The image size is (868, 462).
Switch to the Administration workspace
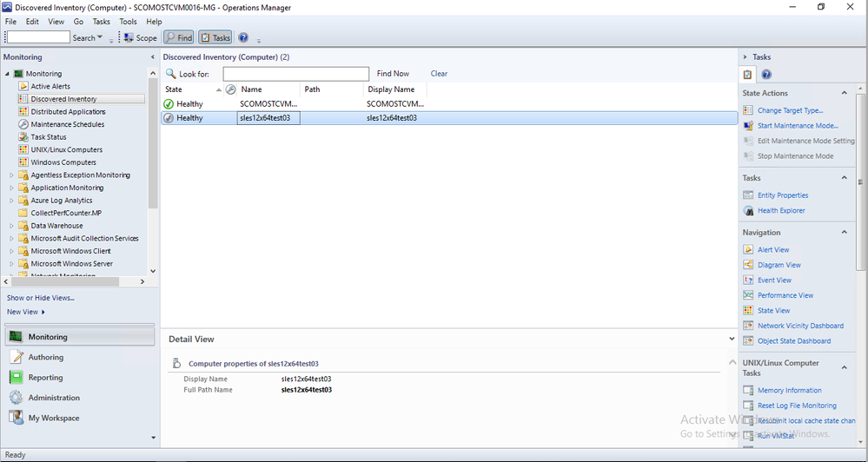80,398
